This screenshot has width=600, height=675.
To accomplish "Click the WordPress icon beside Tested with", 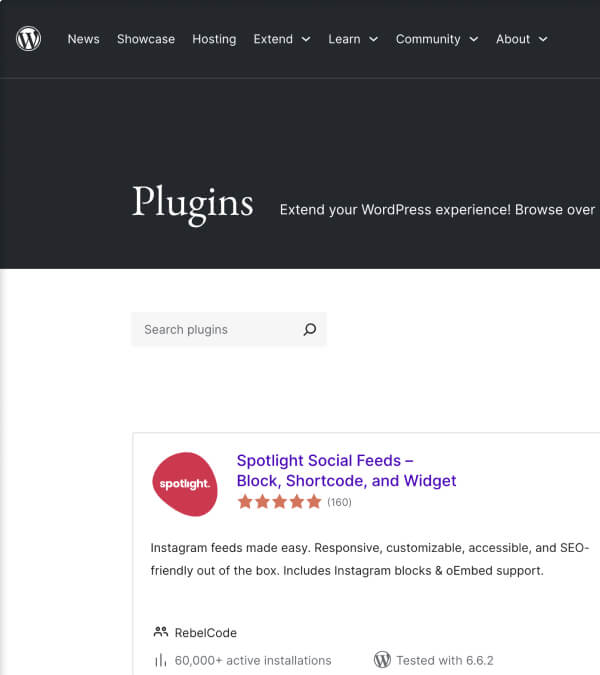I will pyautogui.click(x=382, y=660).
